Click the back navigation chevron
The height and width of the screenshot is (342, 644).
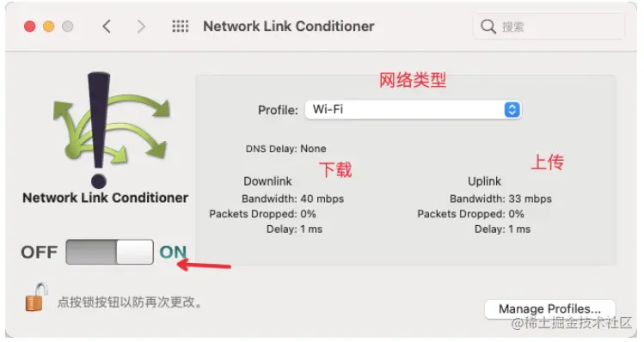[x=107, y=27]
